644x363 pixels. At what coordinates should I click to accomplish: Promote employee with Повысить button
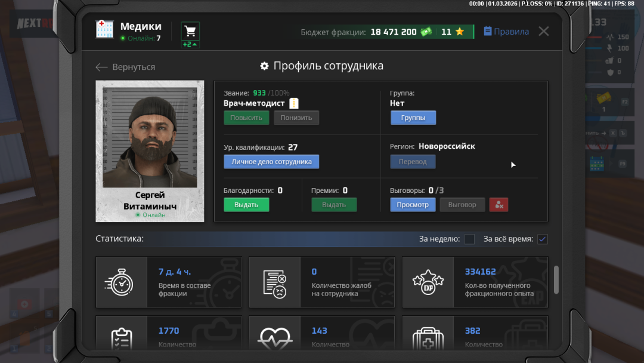[x=246, y=118]
